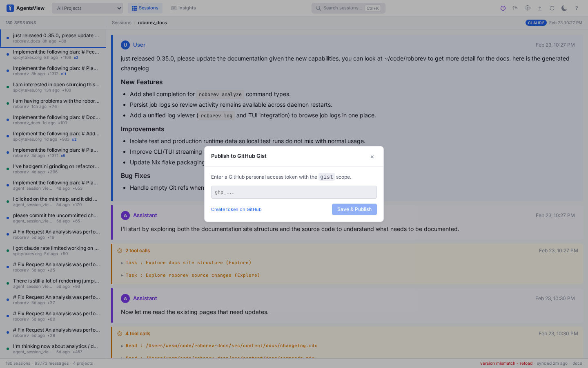Open the Create token on GitHub link
The width and height of the screenshot is (588, 368).
(x=236, y=209)
